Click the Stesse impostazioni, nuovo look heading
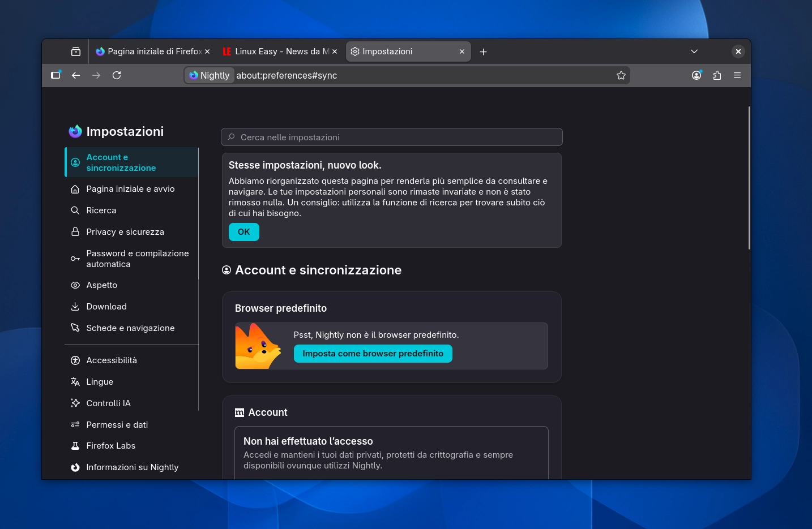Image resolution: width=812 pixels, height=529 pixels. (305, 165)
